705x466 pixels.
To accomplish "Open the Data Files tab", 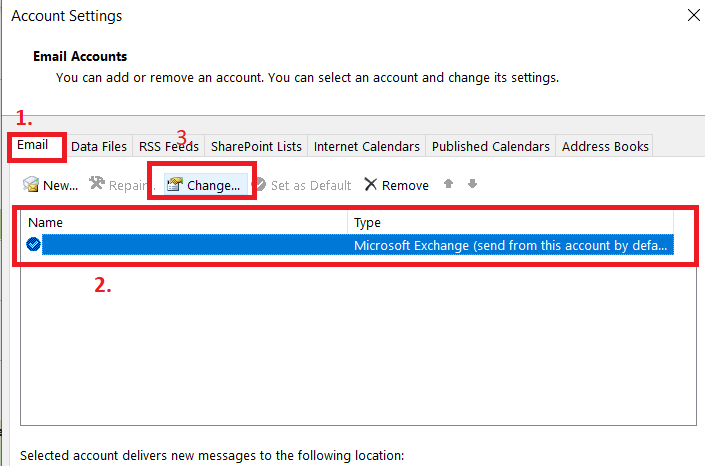I will tap(99, 147).
